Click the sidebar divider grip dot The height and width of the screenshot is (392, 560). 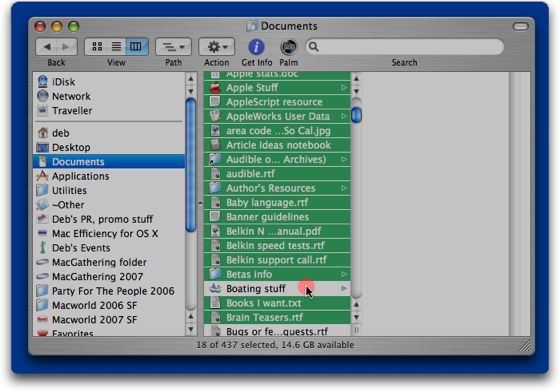click(200, 204)
